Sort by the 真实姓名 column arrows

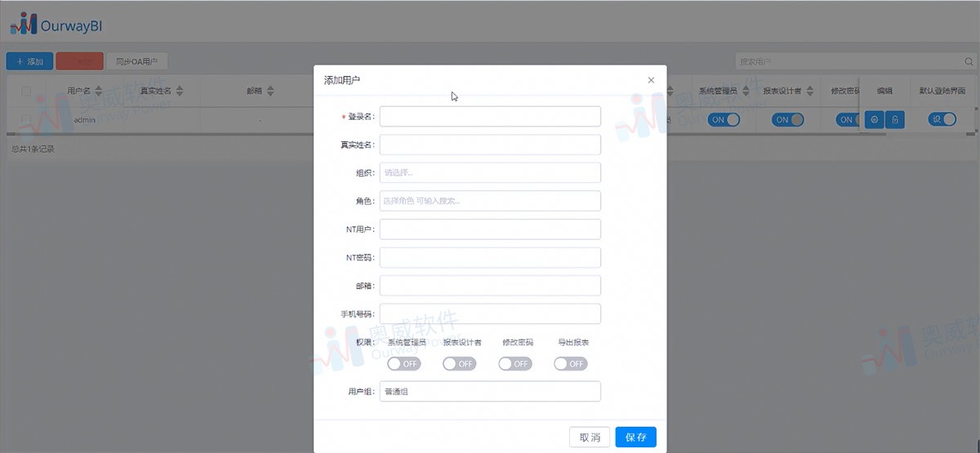coord(180,91)
